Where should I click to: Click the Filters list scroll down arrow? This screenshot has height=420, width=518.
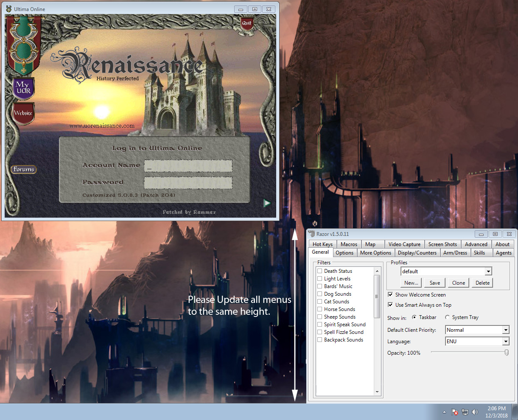(377, 392)
